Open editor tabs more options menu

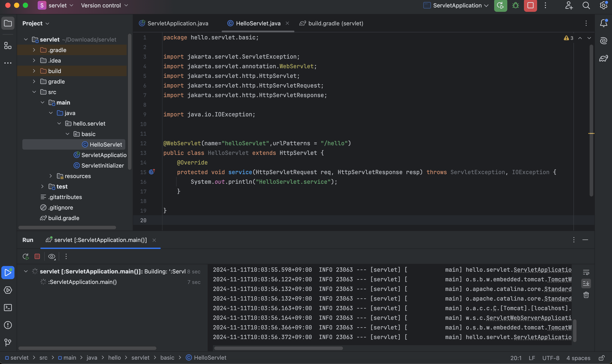[x=586, y=23]
